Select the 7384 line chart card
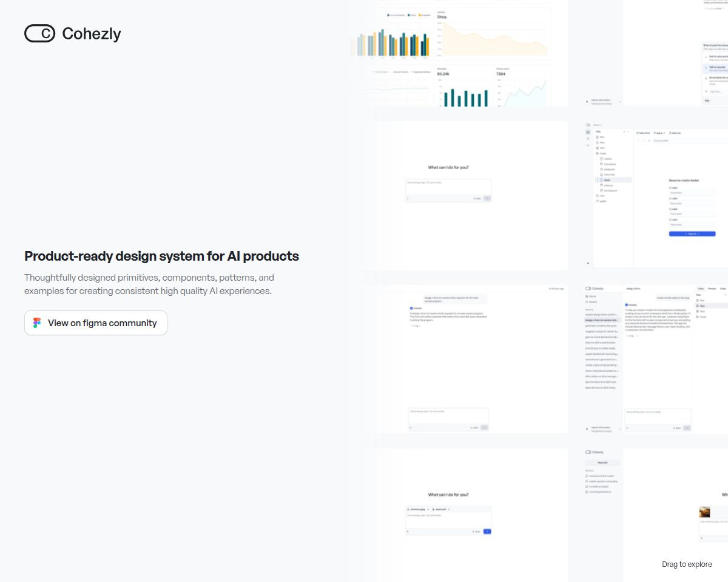Viewport: 728px width, 582px height. [x=523, y=87]
